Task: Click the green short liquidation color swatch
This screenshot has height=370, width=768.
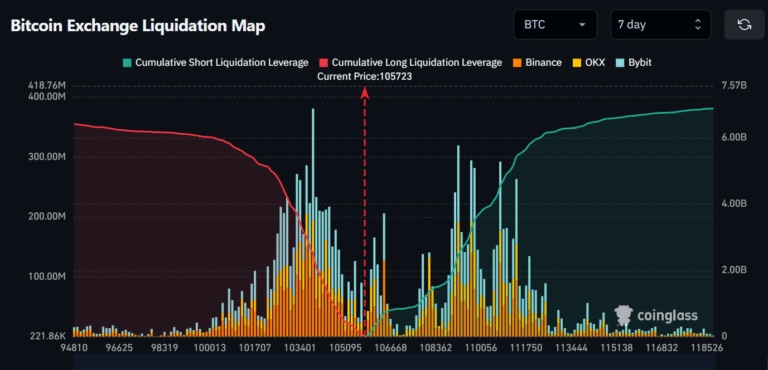Action: 127,63
